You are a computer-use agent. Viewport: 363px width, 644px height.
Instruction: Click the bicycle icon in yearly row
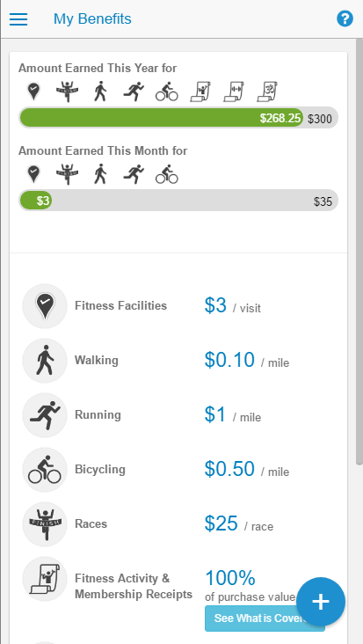click(x=166, y=91)
